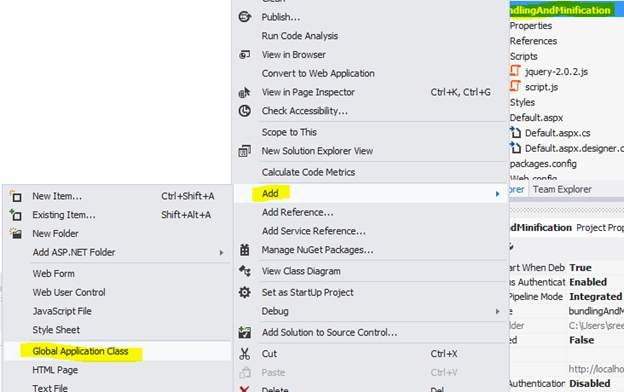624x392 pixels.
Task: Select jquery-2.0.2.js in Solution Explorer
Action: click(x=556, y=72)
